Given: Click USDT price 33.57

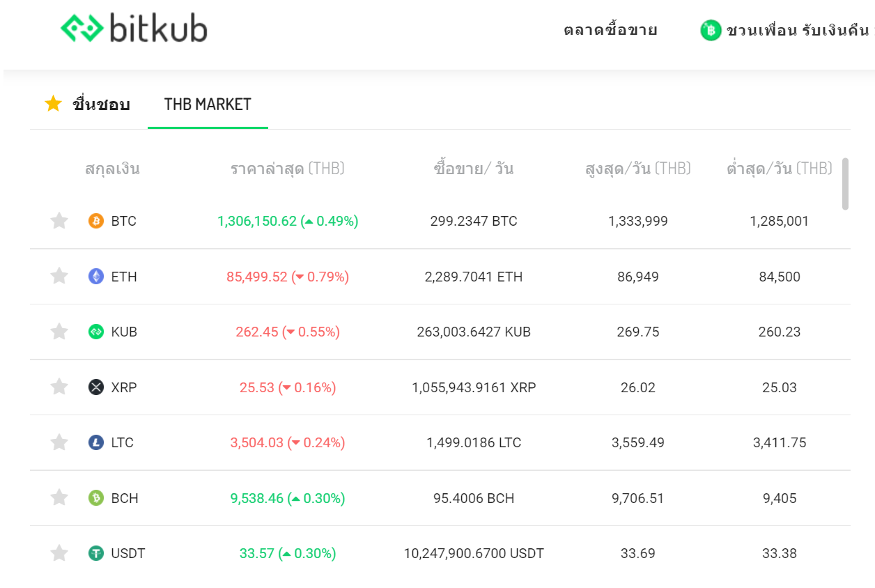Looking at the screenshot, I should tap(257, 553).
